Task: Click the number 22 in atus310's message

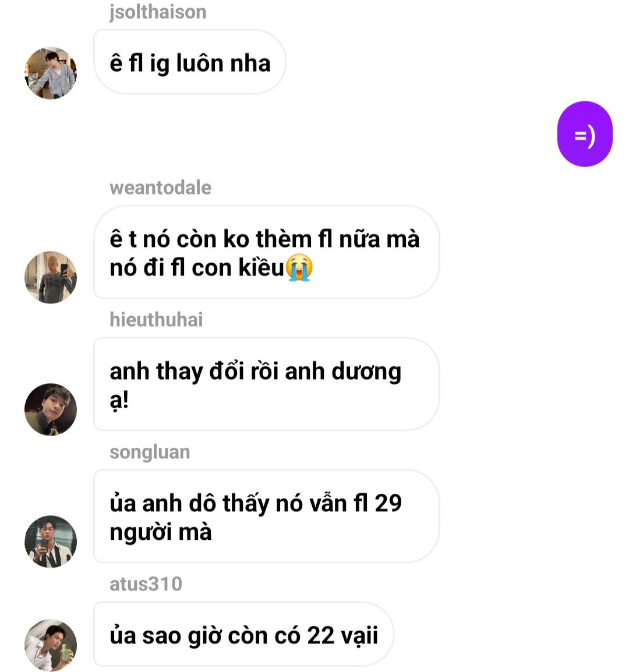Action: pos(320,635)
